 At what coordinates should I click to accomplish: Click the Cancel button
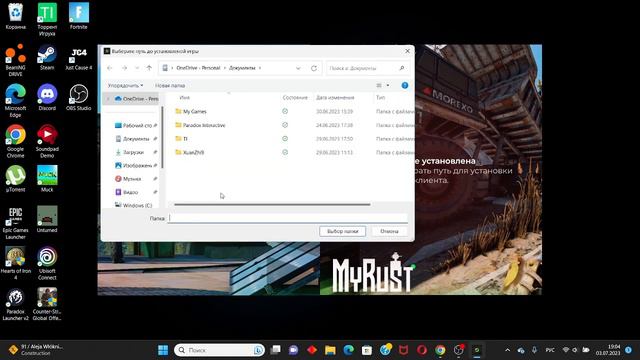(x=389, y=231)
